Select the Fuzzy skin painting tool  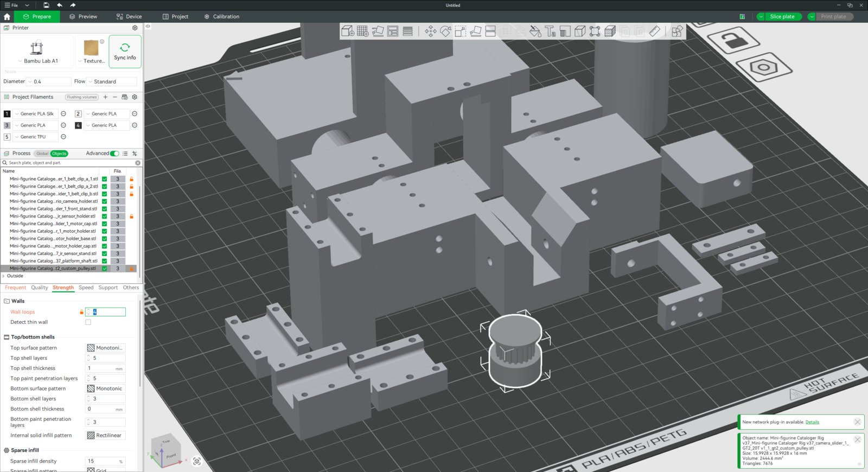coord(610,31)
